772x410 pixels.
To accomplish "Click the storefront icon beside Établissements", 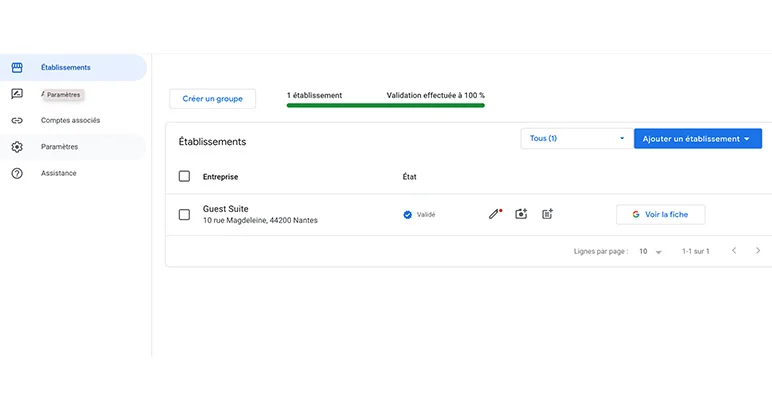I will pyautogui.click(x=17, y=68).
